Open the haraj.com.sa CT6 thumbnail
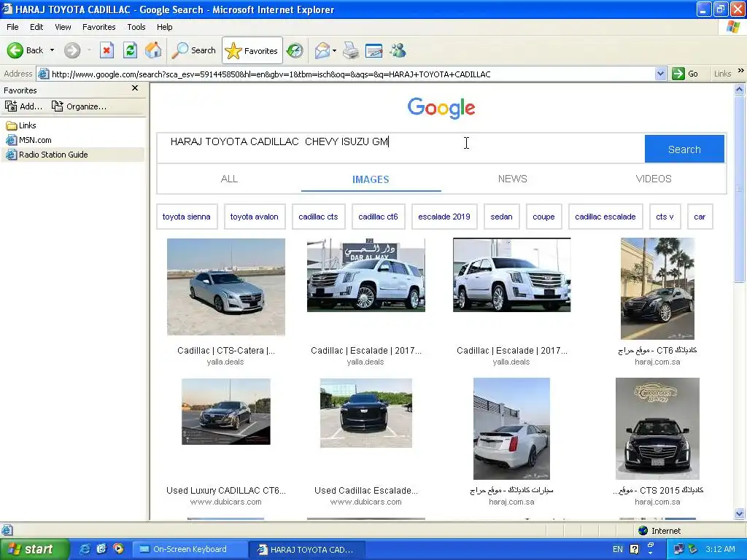 tap(657, 289)
